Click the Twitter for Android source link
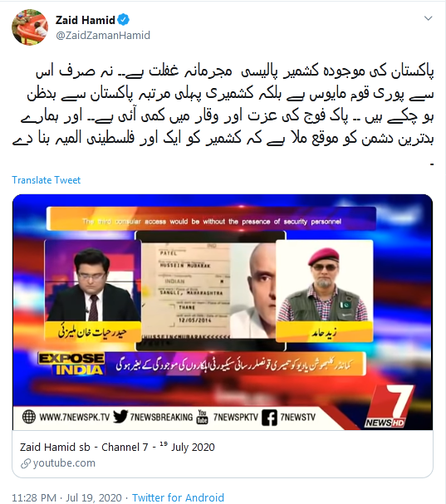 pos(178,497)
